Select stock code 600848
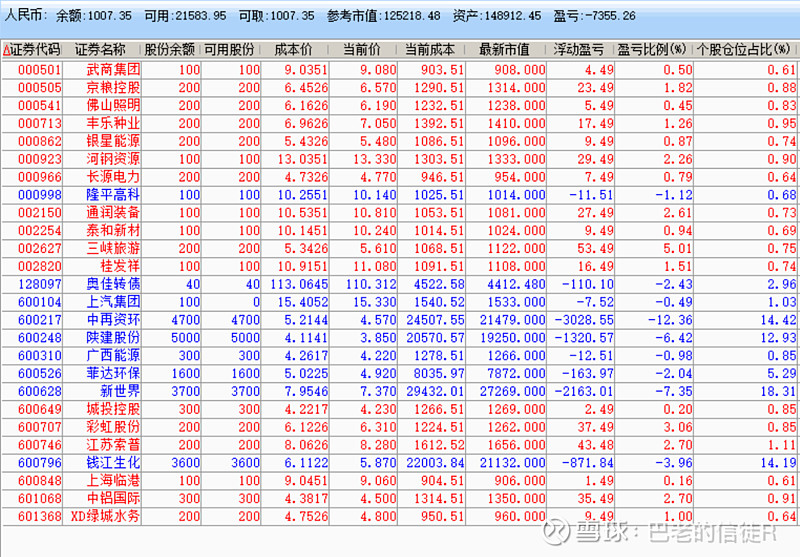 tap(40, 480)
